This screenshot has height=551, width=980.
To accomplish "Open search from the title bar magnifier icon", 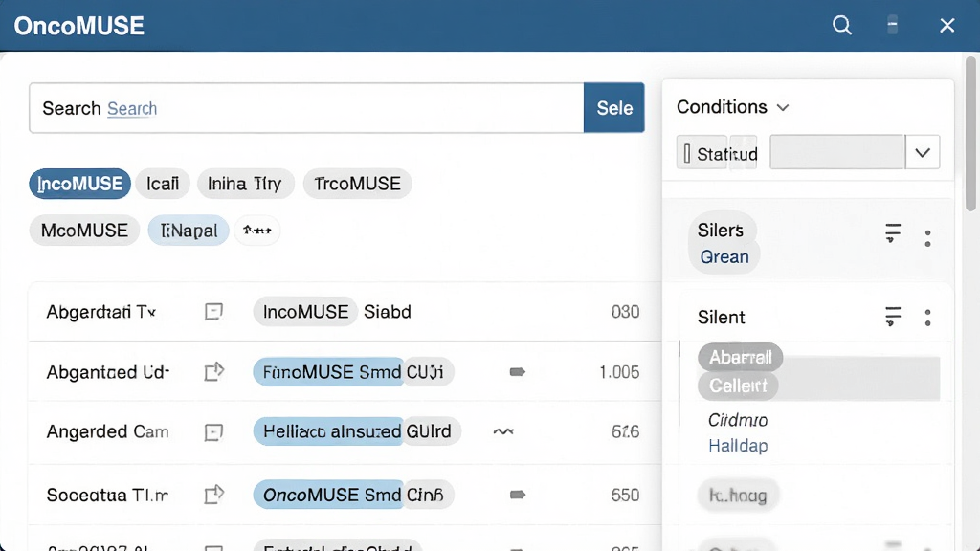I will pos(842,25).
